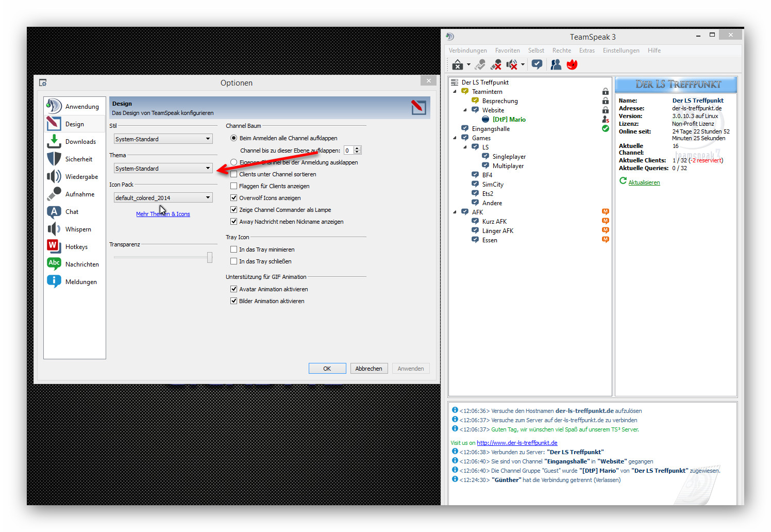Select Eigenen Channel bei Anmeldung ausklappen
Screen dimensions: 771x532
(x=234, y=162)
